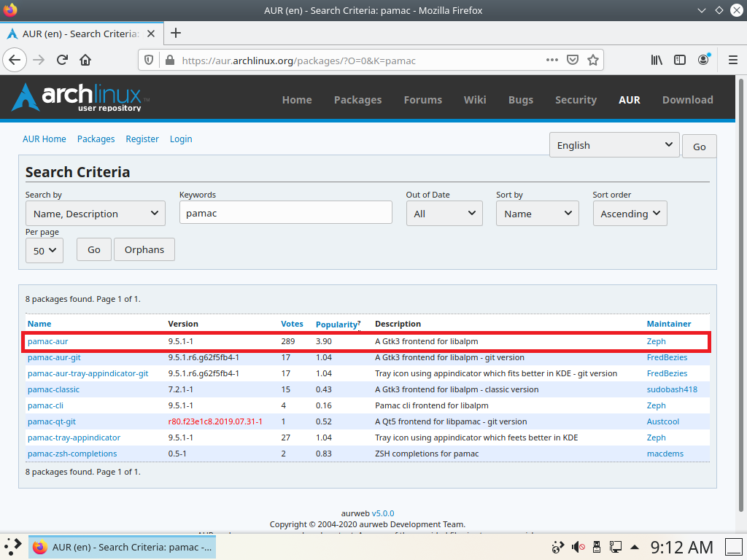Open the Download nav item
The width and height of the screenshot is (747, 560).
tap(687, 99)
